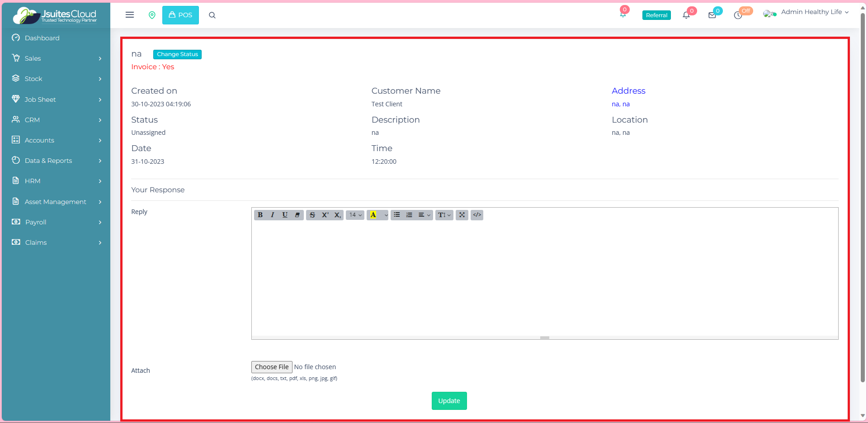
Task: Toggle bold formatting in reply editor
Action: (260, 215)
